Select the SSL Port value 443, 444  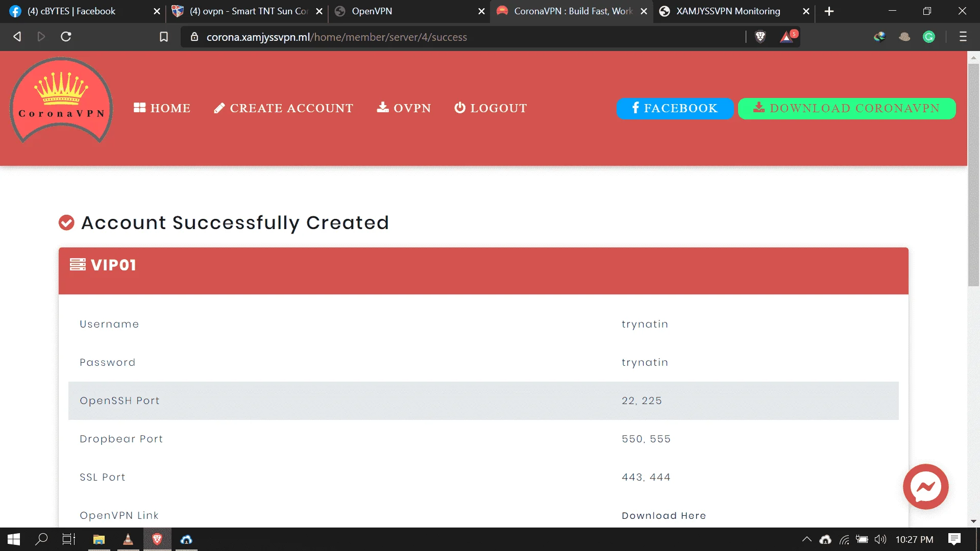coord(646,478)
